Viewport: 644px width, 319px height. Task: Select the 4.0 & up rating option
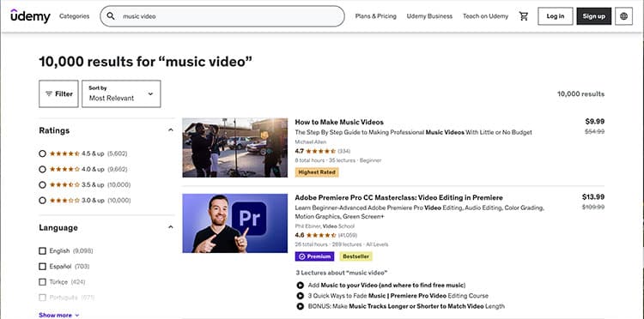42,169
